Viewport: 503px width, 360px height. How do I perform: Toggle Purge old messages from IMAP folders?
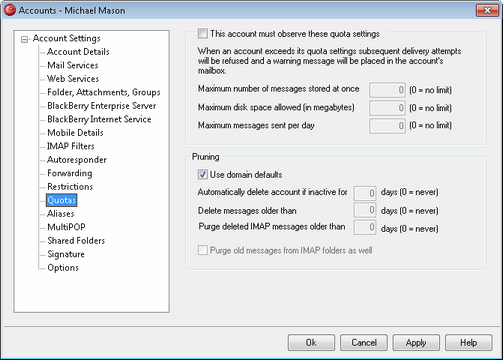pyautogui.click(x=202, y=250)
